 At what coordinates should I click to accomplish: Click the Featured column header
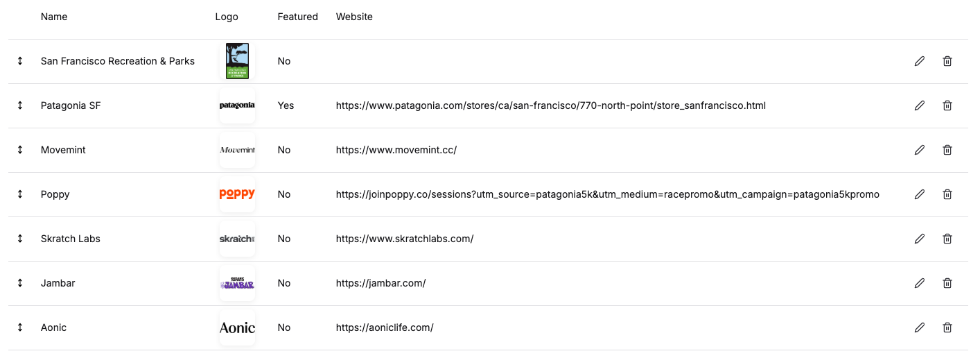pos(297,17)
